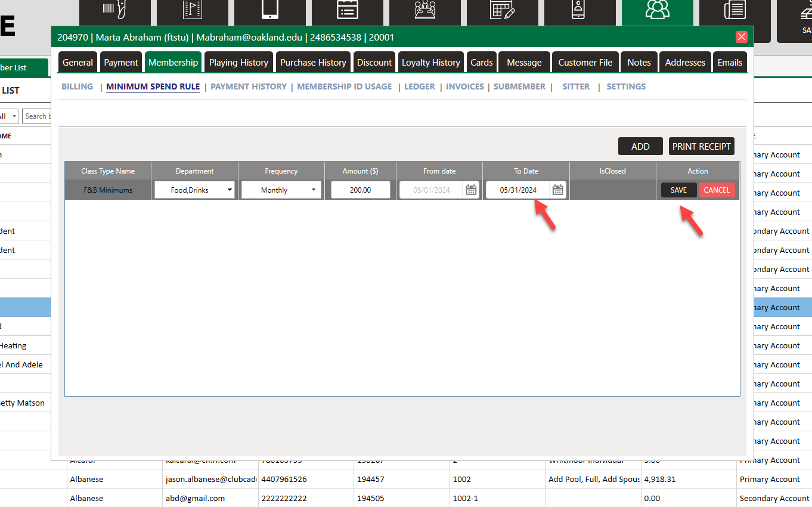This screenshot has height=507, width=812.
Task: Switch to the Payment tab
Action: (121, 63)
